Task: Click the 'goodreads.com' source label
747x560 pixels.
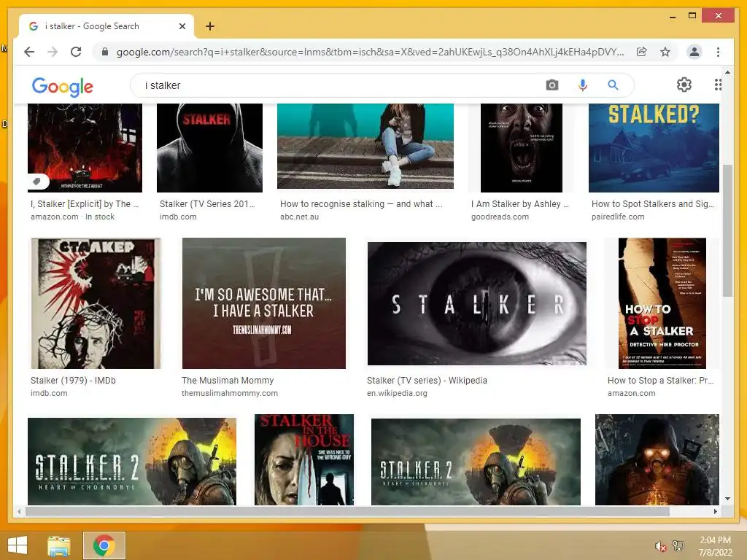Action: coord(500,217)
